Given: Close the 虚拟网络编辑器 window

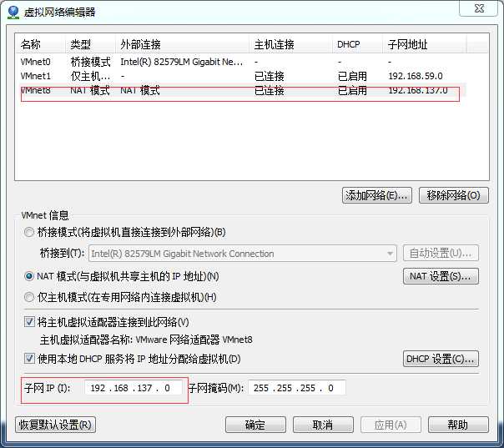Looking at the screenshot, I should tap(479, 8).
